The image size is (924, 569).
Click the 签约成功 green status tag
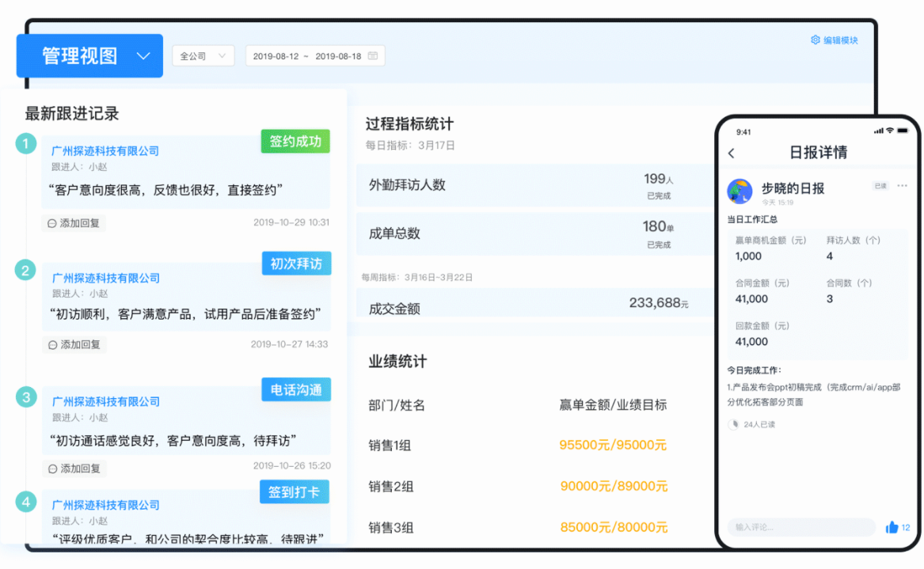pyautogui.click(x=295, y=142)
